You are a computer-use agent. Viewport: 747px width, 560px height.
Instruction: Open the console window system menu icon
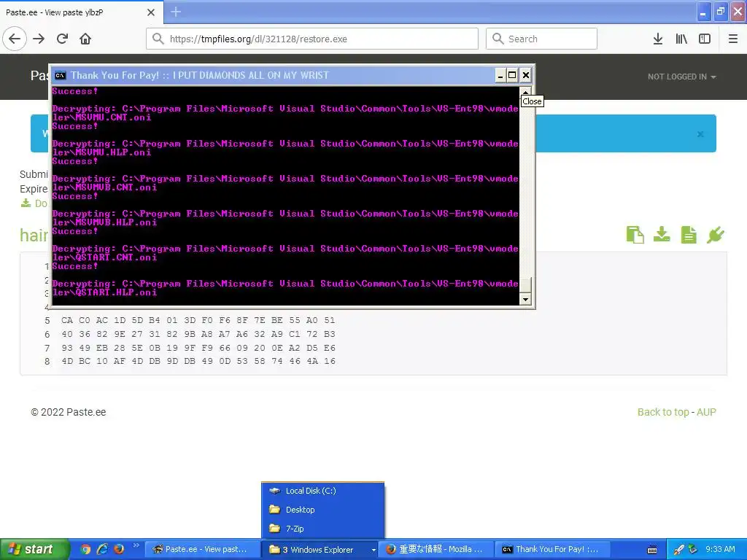point(60,75)
